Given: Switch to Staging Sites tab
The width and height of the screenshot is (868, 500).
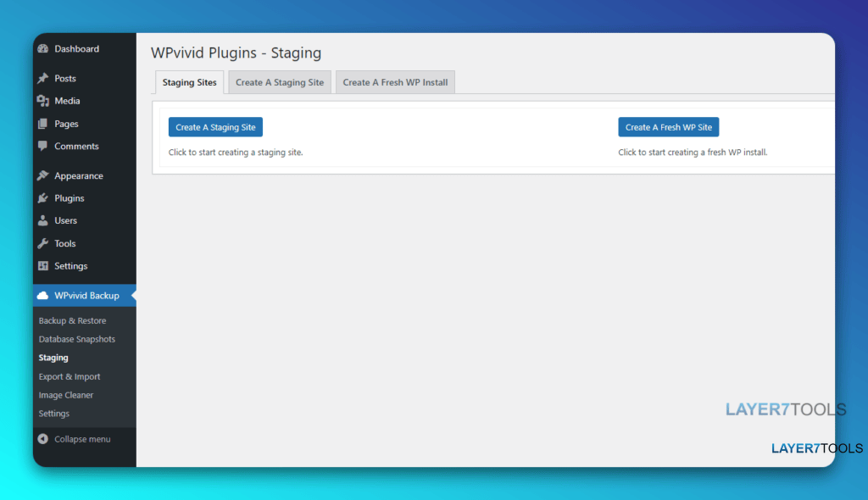Looking at the screenshot, I should (189, 82).
